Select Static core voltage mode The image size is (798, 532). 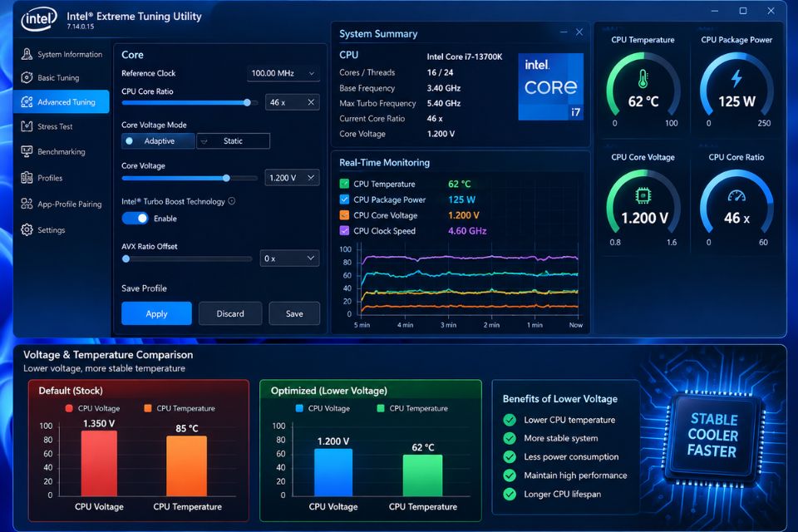(x=233, y=141)
